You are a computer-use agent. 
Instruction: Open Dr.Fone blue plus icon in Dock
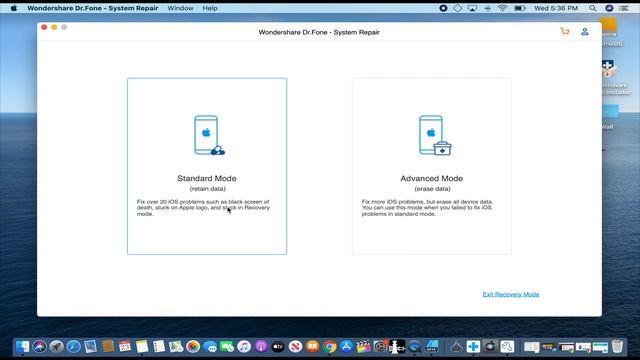point(473,347)
